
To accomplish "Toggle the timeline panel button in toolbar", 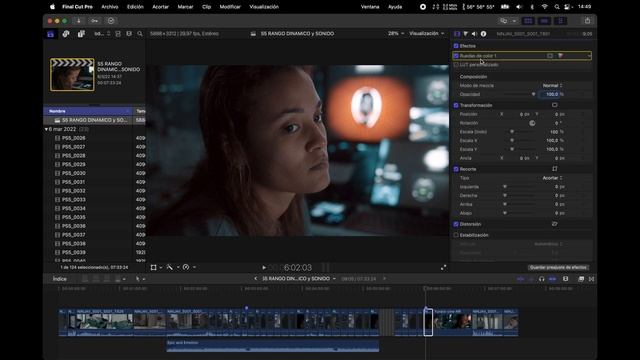I will pyautogui.click(x=544, y=21).
